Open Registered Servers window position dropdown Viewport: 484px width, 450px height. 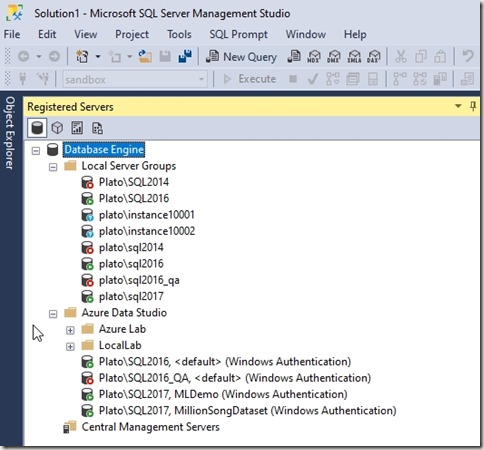coord(458,106)
